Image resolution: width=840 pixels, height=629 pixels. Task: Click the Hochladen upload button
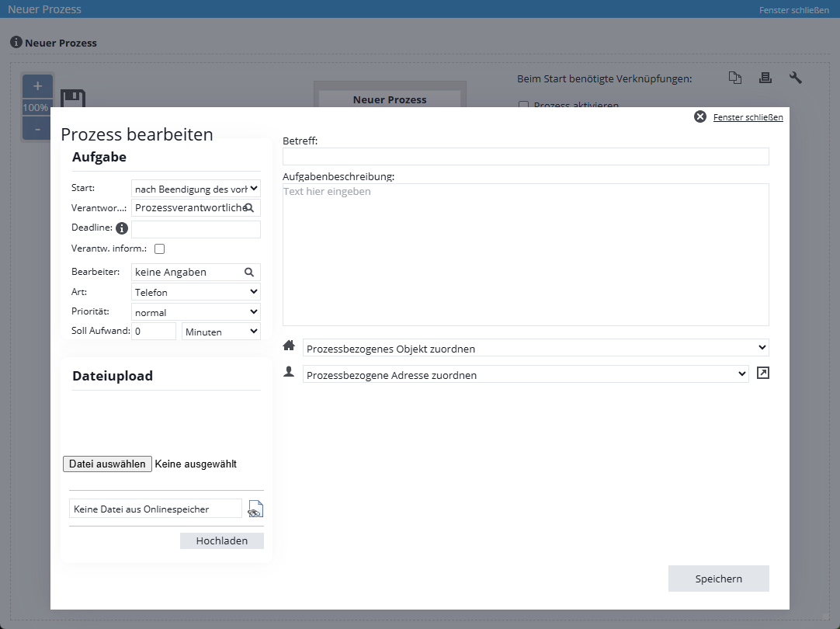point(222,541)
